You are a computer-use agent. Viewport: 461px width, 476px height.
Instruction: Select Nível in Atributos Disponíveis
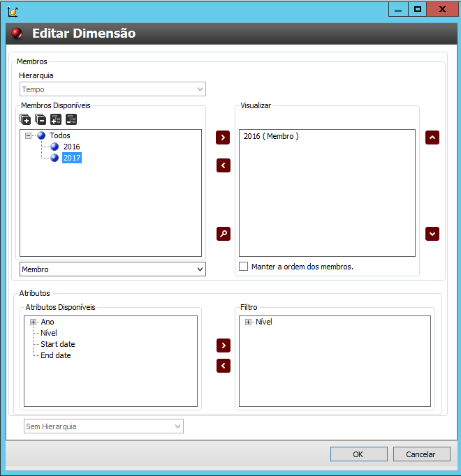pyautogui.click(x=49, y=333)
